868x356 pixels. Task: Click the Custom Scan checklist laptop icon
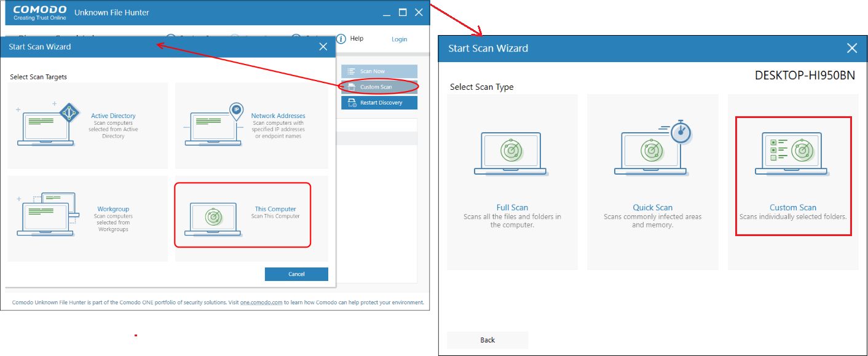click(x=792, y=154)
